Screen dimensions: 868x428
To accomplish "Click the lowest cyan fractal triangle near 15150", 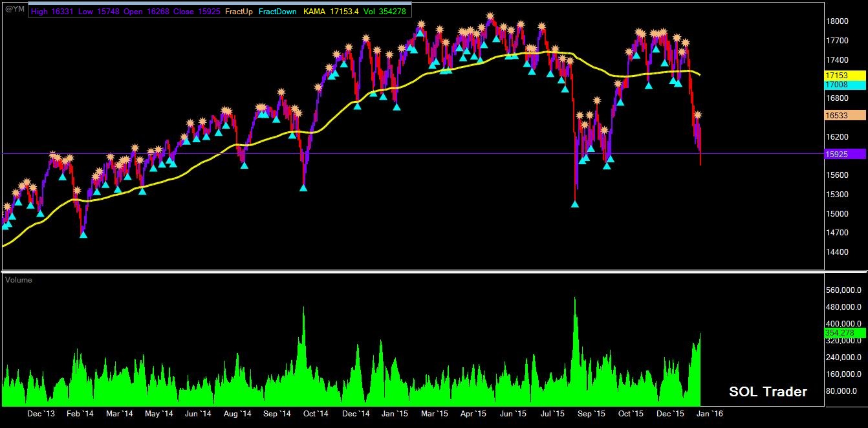I will pyautogui.click(x=575, y=204).
